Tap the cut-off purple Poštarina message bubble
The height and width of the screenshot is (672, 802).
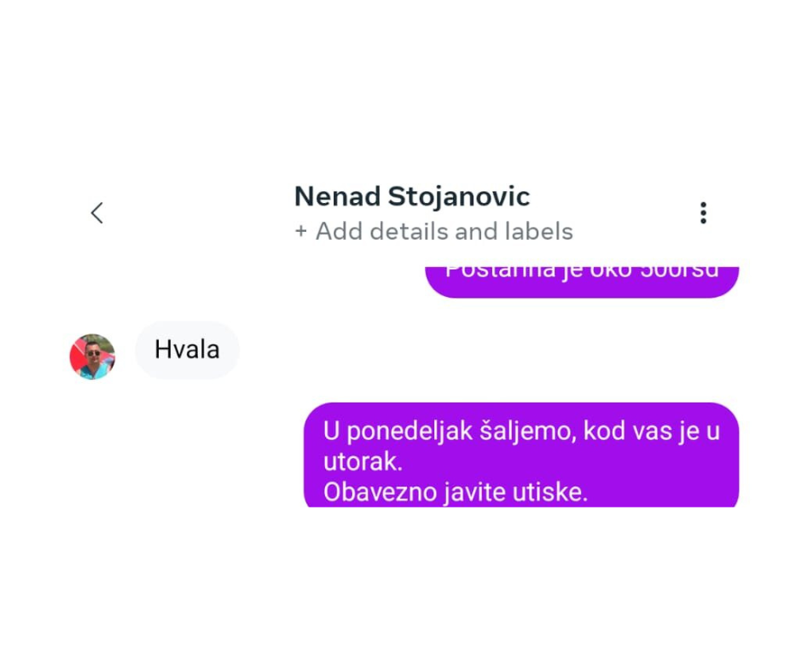point(582,281)
